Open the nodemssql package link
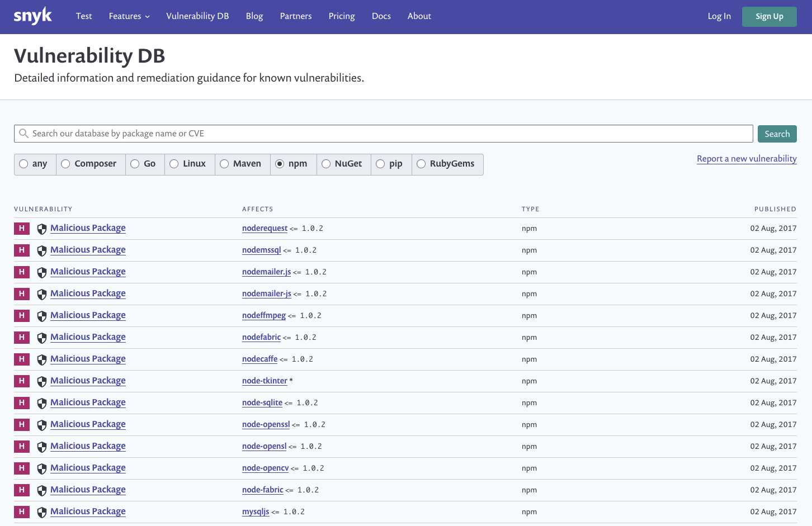Screen dimensions: 812x526 [x=262, y=250]
